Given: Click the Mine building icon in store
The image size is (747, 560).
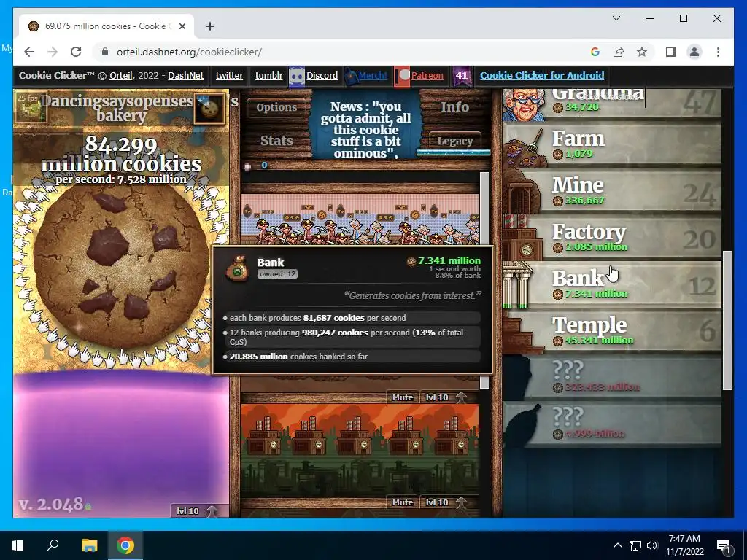Looking at the screenshot, I should pyautogui.click(x=522, y=192).
